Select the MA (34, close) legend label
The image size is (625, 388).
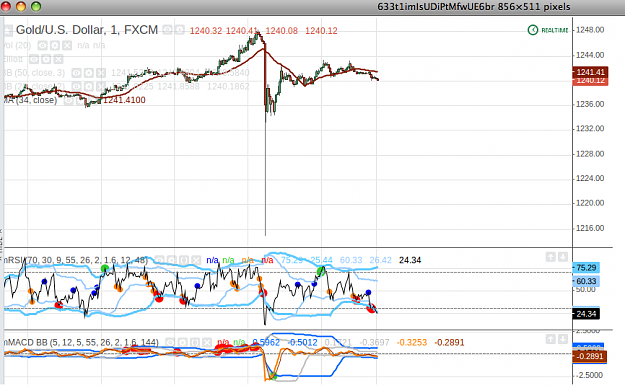[30, 100]
